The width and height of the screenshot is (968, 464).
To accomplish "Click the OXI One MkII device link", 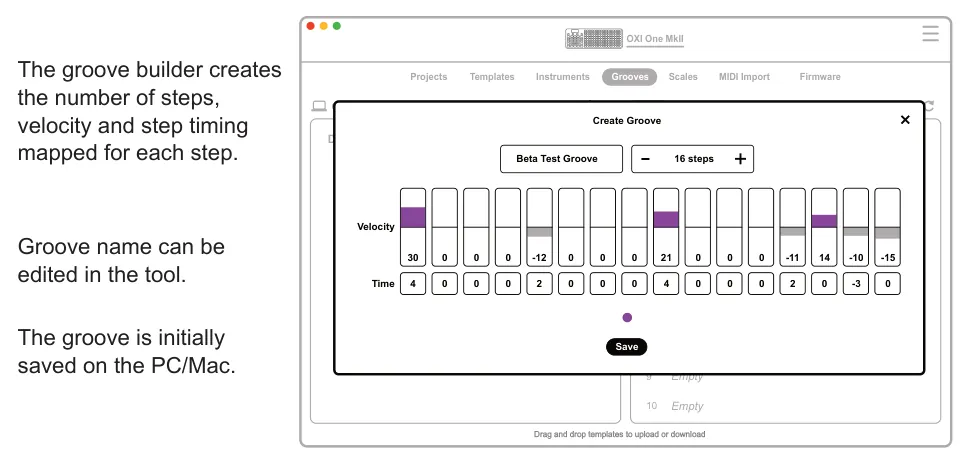I will (655, 39).
